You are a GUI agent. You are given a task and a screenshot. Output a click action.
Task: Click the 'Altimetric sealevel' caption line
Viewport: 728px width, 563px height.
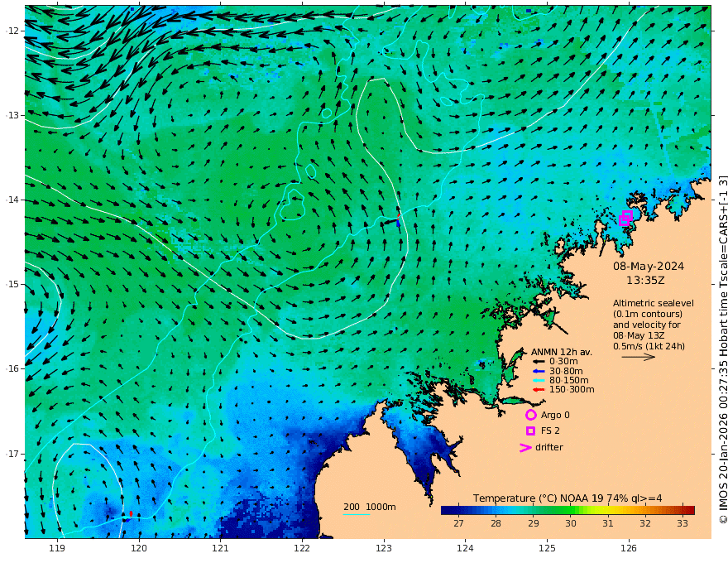click(x=654, y=303)
